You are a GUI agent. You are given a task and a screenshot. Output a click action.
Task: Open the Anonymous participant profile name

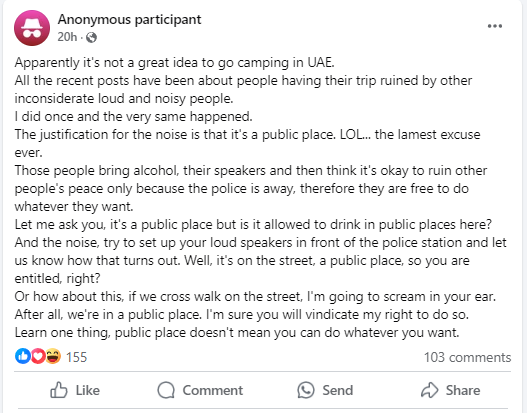click(129, 19)
